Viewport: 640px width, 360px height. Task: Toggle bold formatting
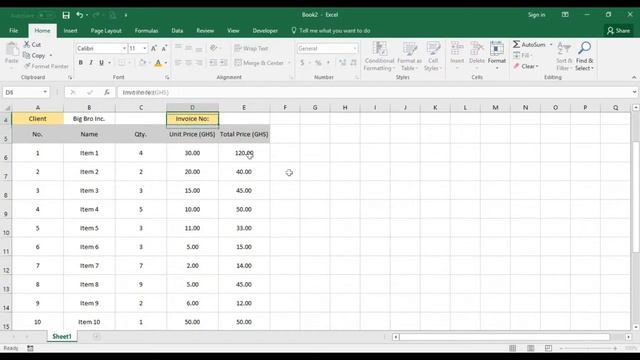pos(80,62)
